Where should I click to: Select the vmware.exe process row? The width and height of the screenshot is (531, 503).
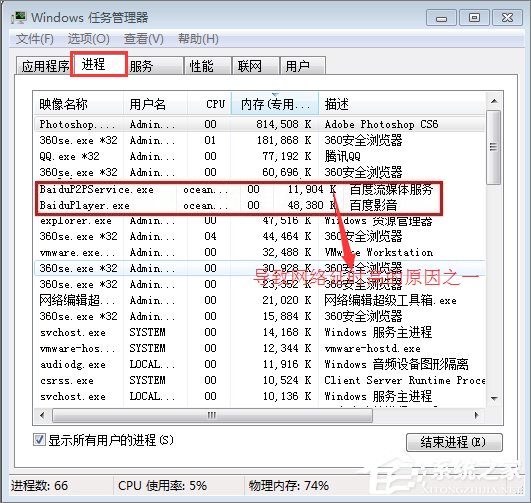[x=259, y=252]
